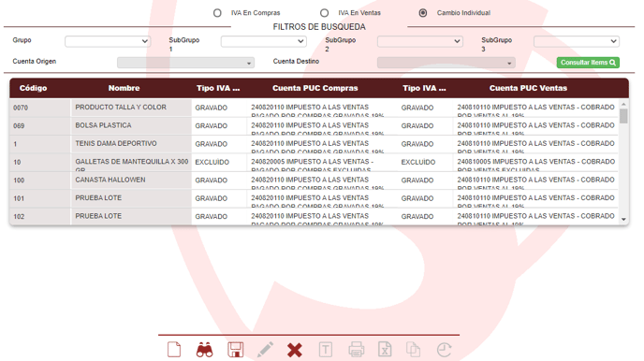Open the SubGrupo 3 dropdown
The height and width of the screenshot is (361, 644).
[577, 41]
